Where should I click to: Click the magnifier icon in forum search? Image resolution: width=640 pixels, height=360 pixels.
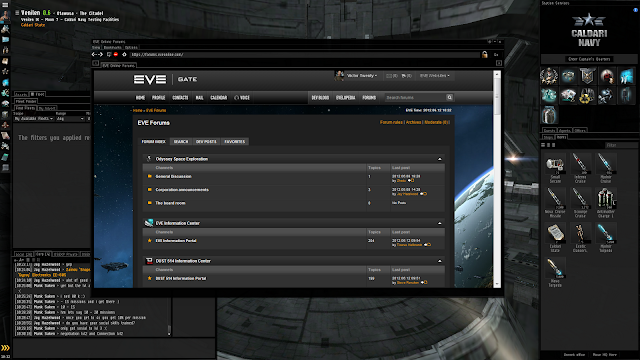(449, 98)
